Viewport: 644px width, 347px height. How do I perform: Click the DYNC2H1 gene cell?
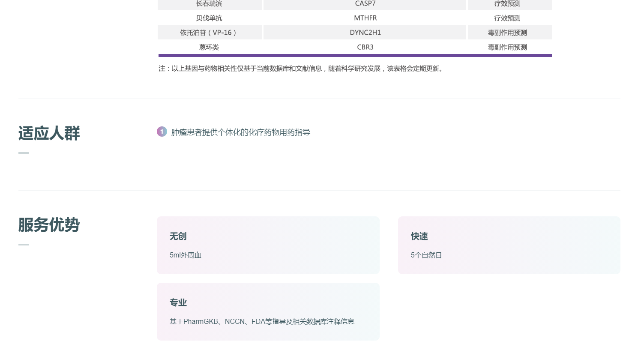[365, 33]
